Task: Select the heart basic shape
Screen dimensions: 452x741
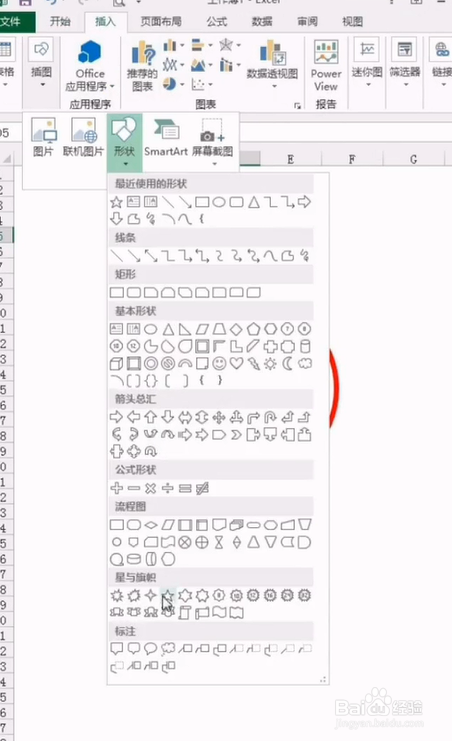Action: click(x=236, y=363)
